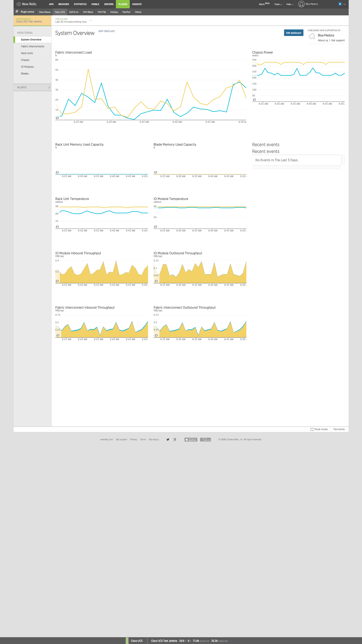
Task: Click Blue Medora account name in header
Action: 312,4
